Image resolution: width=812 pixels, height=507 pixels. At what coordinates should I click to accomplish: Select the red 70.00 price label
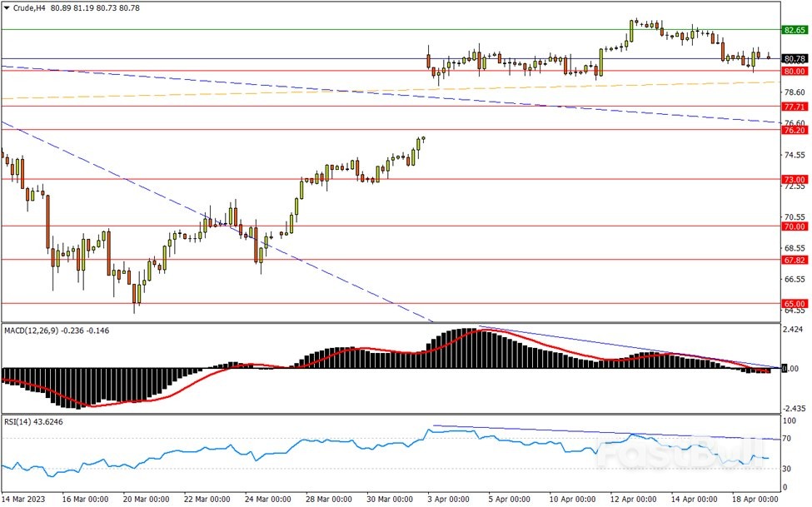tap(794, 226)
